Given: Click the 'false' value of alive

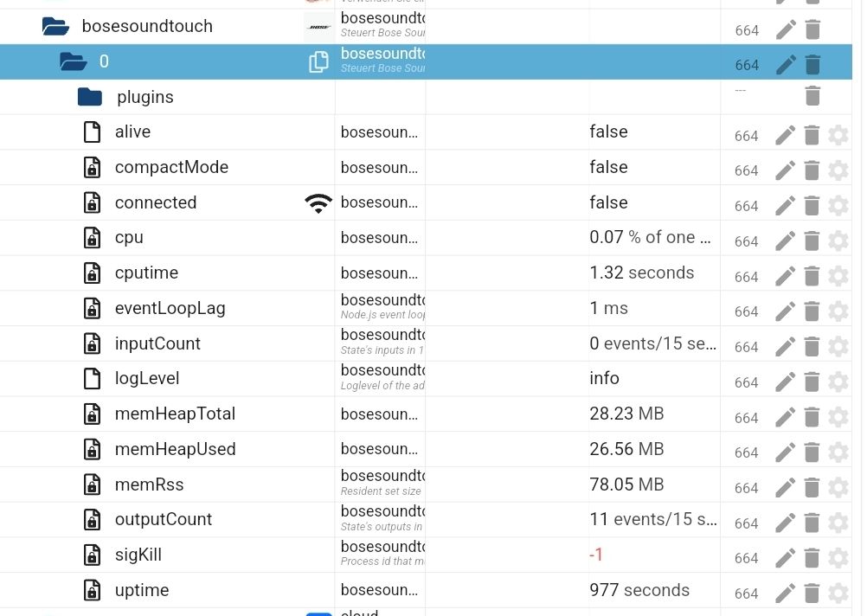Looking at the screenshot, I should coord(608,132).
